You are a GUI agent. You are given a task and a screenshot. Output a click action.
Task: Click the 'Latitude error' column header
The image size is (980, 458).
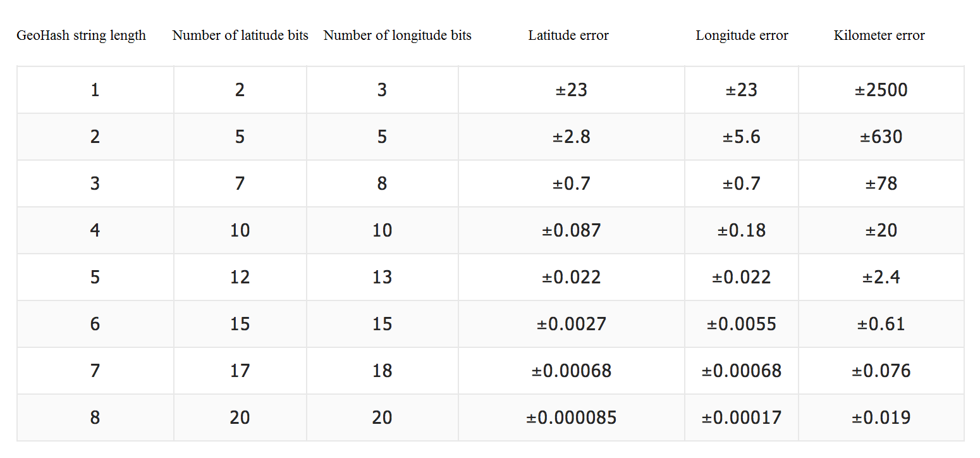click(x=568, y=35)
